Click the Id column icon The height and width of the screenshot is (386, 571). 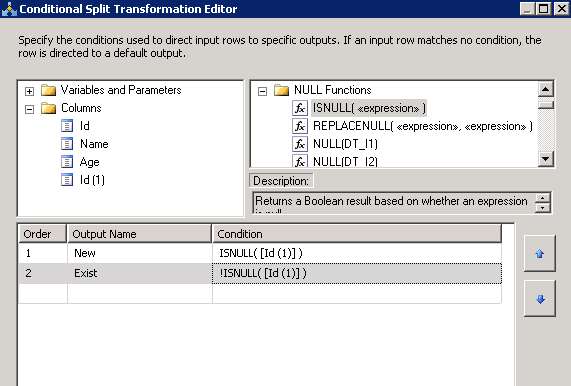point(67,126)
